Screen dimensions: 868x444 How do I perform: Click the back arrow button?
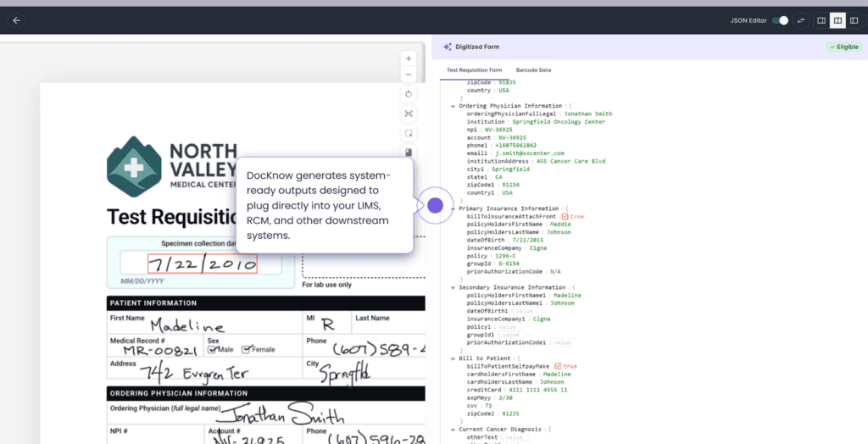[x=16, y=19]
